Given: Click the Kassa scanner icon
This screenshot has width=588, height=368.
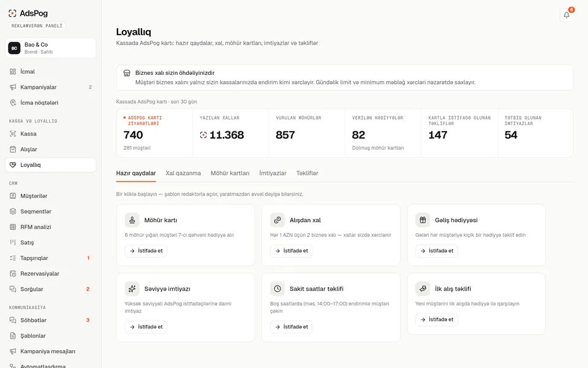Looking at the screenshot, I should (x=13, y=134).
